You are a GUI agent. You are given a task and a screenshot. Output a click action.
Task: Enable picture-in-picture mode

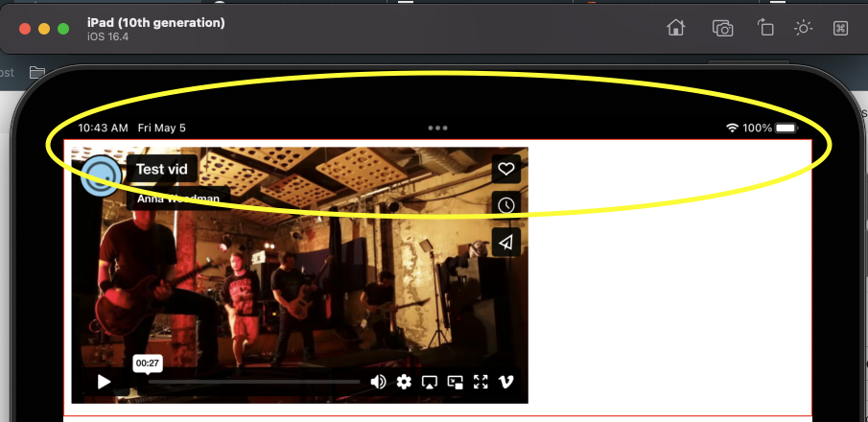point(456,382)
